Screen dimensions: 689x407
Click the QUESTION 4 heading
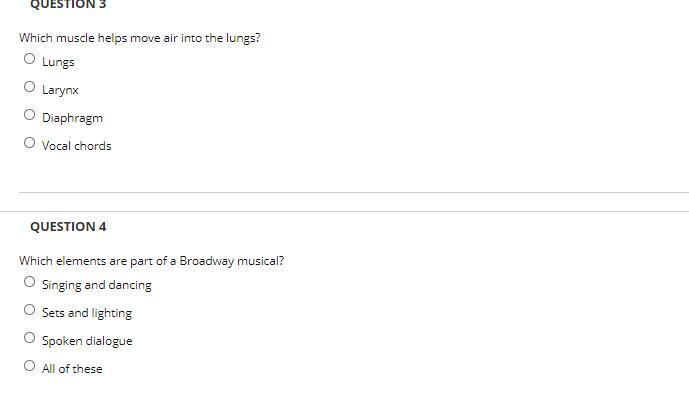68,227
